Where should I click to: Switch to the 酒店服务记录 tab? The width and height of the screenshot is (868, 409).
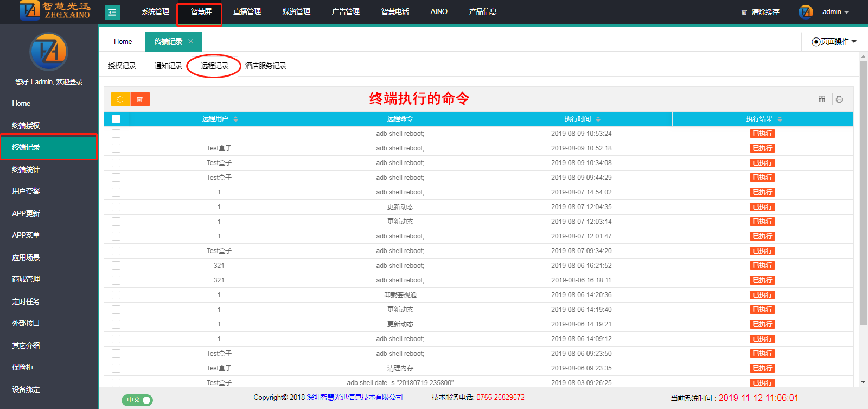(265, 66)
